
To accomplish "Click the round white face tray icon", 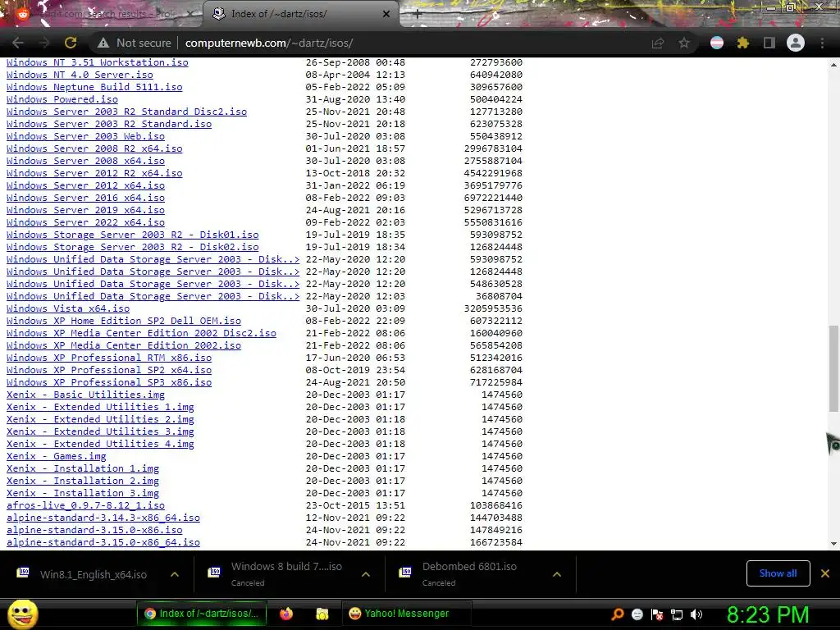I will pos(637,614).
